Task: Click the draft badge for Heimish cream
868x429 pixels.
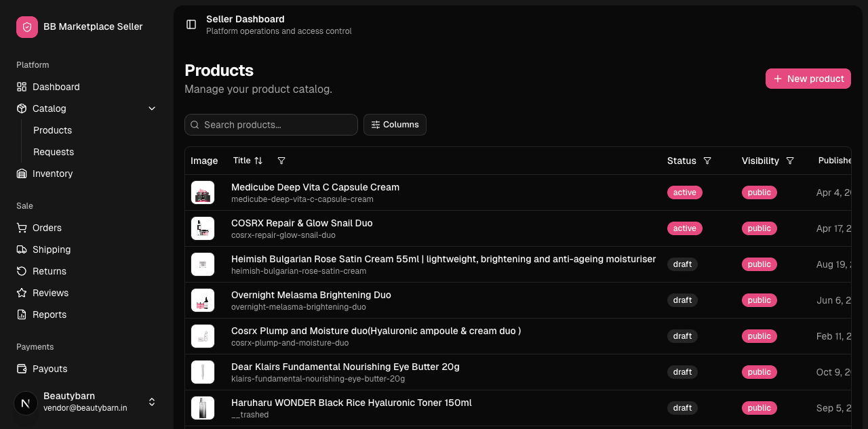Action: point(682,264)
